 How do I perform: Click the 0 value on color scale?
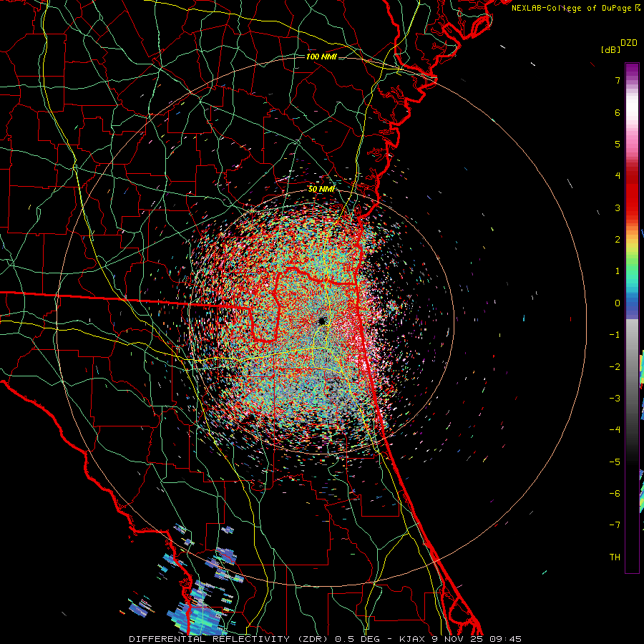pos(618,303)
